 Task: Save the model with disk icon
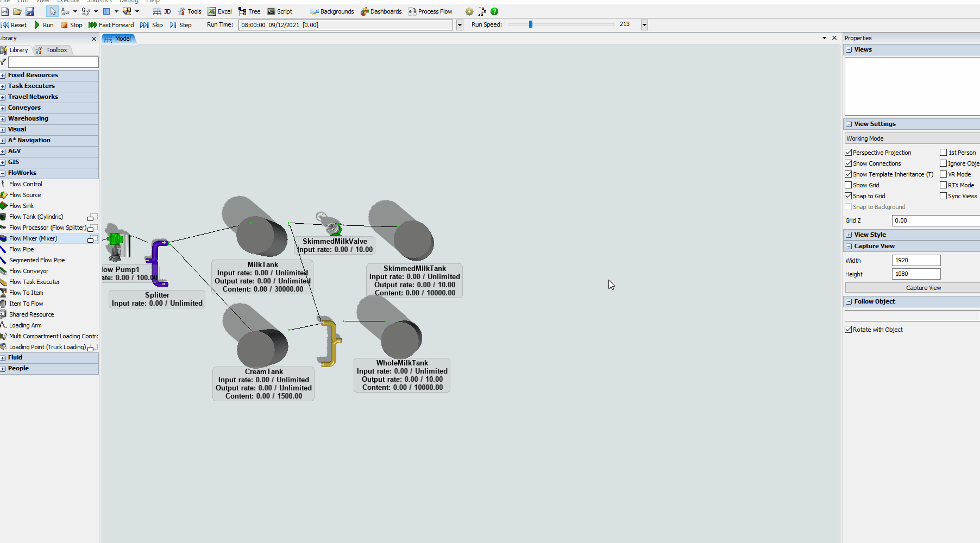click(x=30, y=11)
